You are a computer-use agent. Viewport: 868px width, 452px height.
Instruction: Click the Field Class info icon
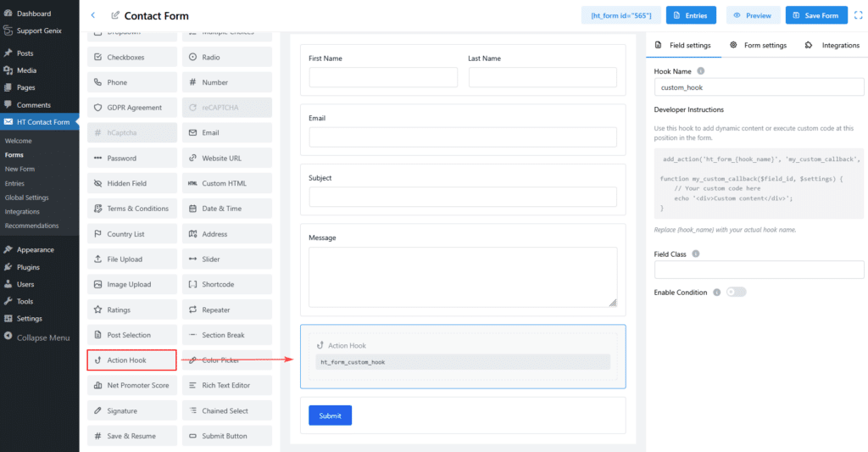696,254
